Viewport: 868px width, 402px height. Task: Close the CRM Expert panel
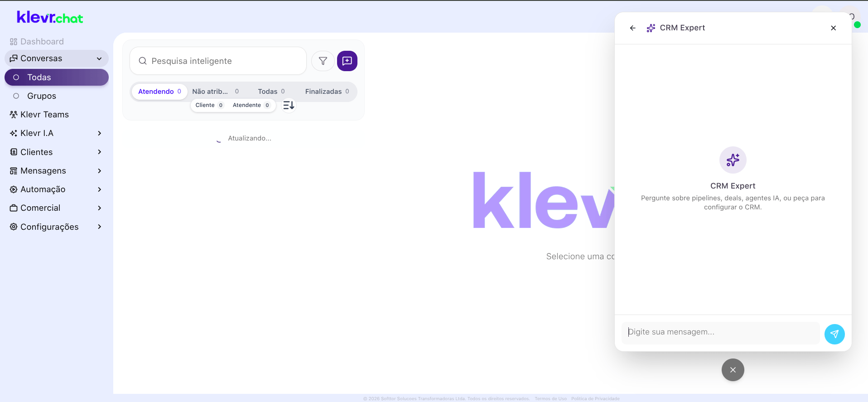(x=834, y=28)
